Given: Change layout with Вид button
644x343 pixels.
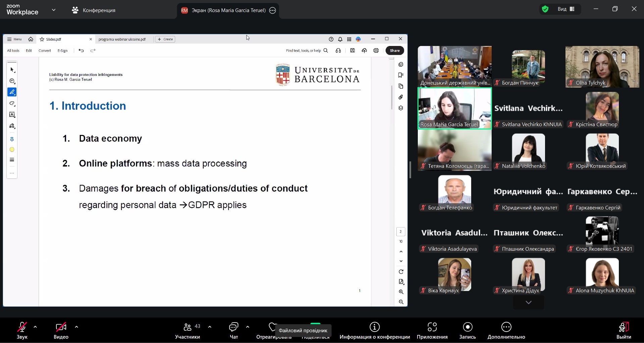Looking at the screenshot, I should 566,9.
